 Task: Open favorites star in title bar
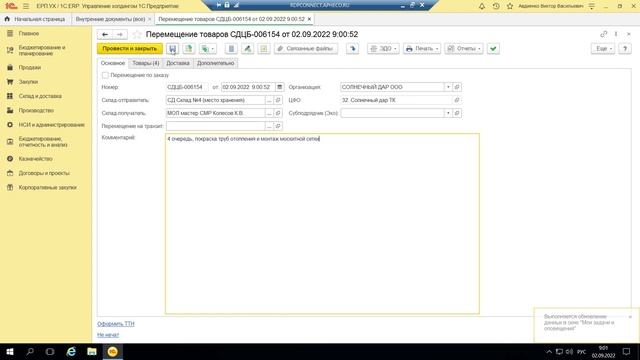[x=510, y=6]
